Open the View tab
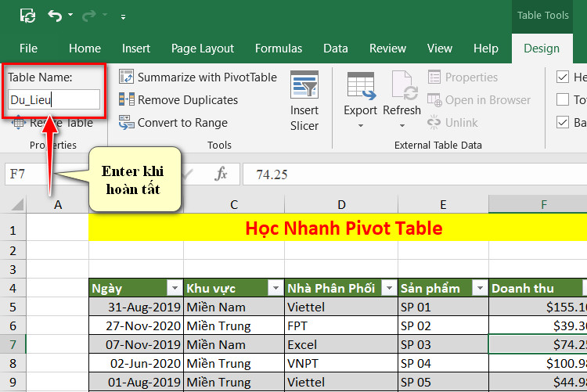Image resolution: width=587 pixels, height=392 pixels. point(440,49)
